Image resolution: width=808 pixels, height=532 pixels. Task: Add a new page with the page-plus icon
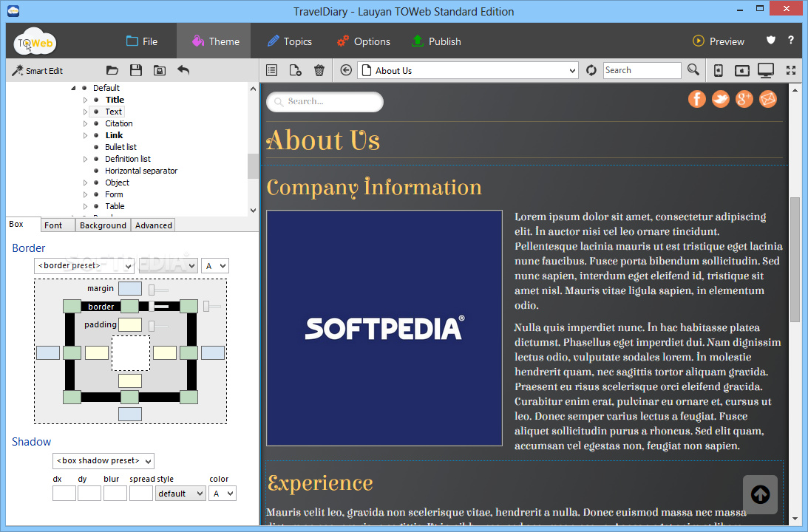pos(295,70)
